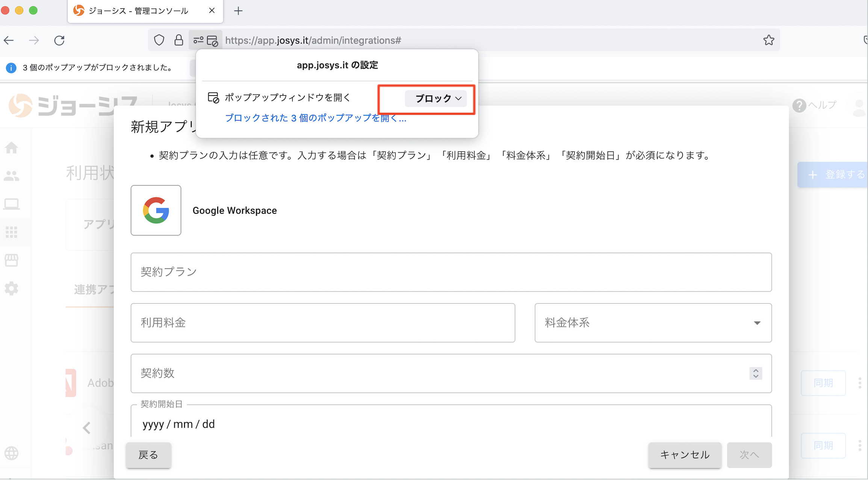This screenshot has width=868, height=480.
Task: Click the popup-blocked icon in the address bar
Action: 213,41
